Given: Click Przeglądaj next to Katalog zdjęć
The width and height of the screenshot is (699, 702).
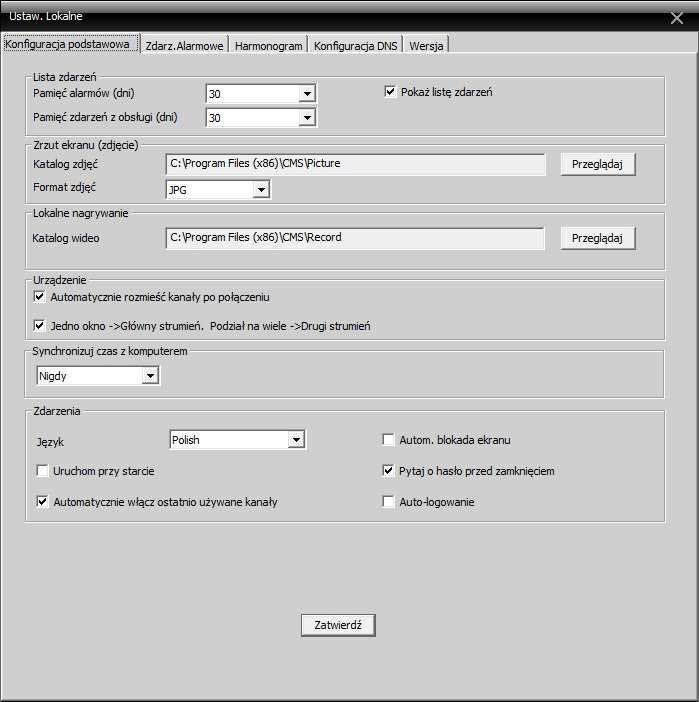Looking at the screenshot, I should coord(598,164).
